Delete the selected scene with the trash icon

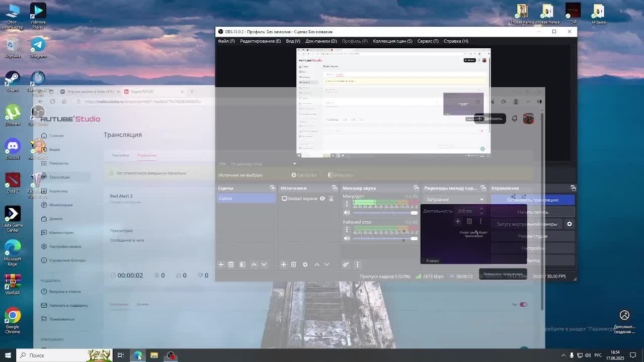pyautogui.click(x=231, y=264)
